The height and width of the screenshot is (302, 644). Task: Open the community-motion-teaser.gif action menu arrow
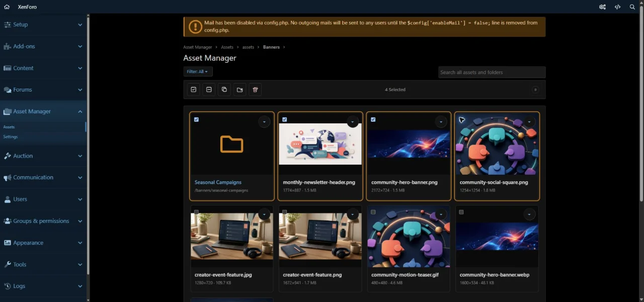441,214
